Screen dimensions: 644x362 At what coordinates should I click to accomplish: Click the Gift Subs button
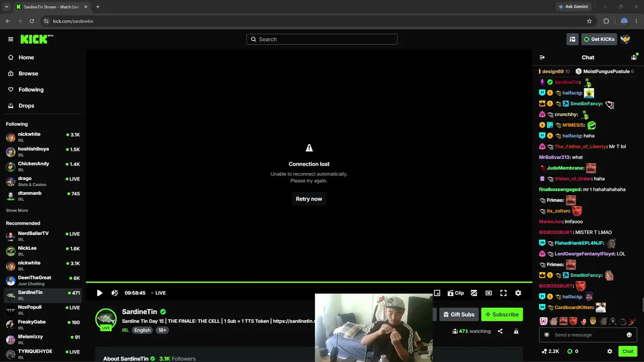tap(459, 315)
